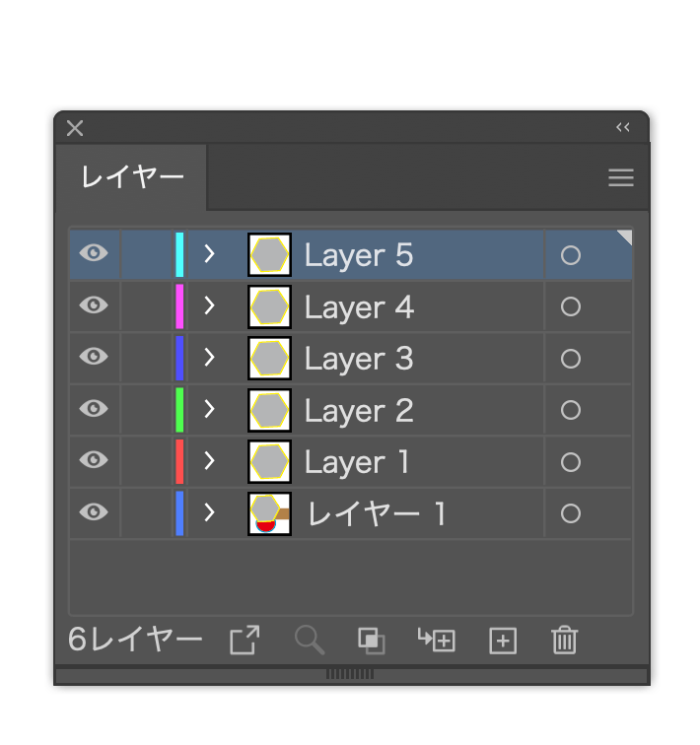Select the レイヤー panel tab
700x745 pixels.
tap(132, 177)
